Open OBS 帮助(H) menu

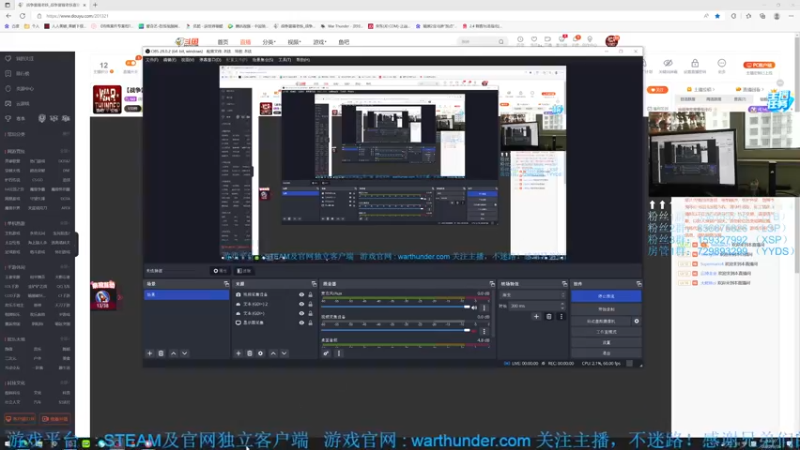click(x=303, y=60)
